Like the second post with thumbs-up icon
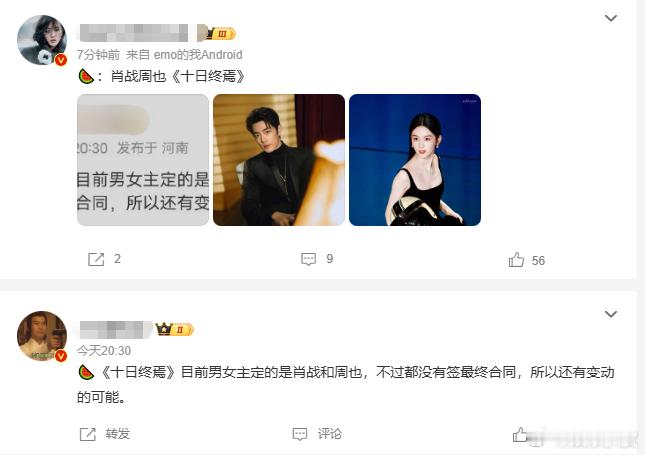 click(x=520, y=434)
